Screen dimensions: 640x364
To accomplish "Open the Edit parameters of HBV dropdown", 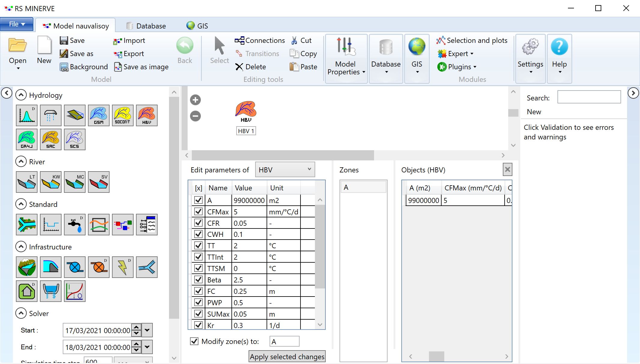I will 285,170.
